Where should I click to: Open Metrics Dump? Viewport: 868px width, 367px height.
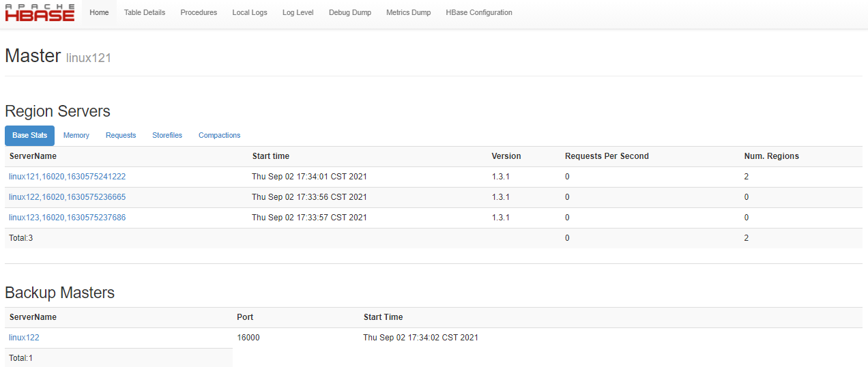(x=408, y=13)
